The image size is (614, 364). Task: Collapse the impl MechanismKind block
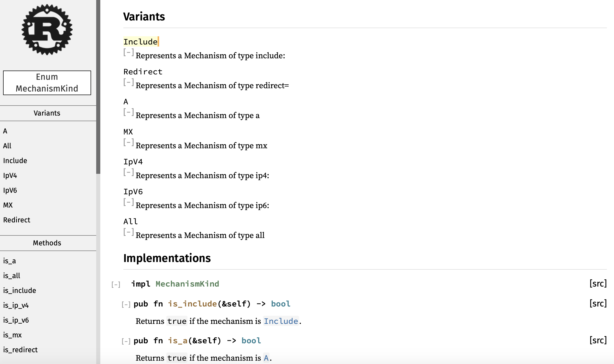tap(116, 284)
